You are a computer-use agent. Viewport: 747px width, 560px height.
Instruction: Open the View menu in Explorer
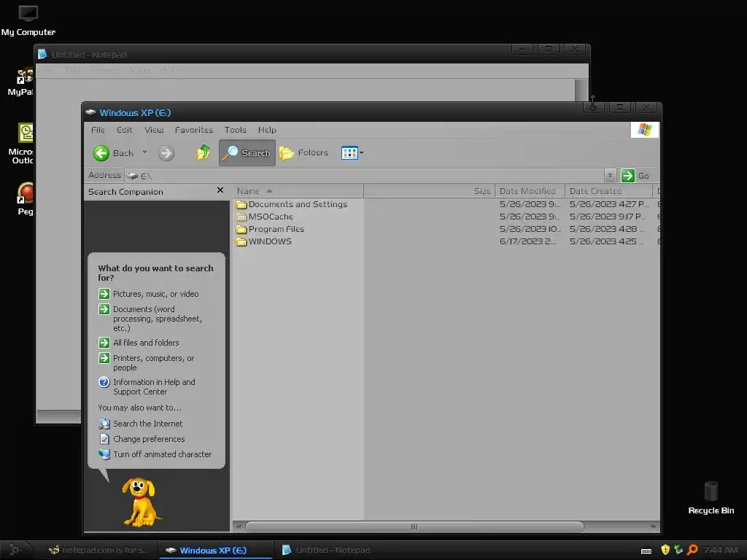click(x=154, y=130)
